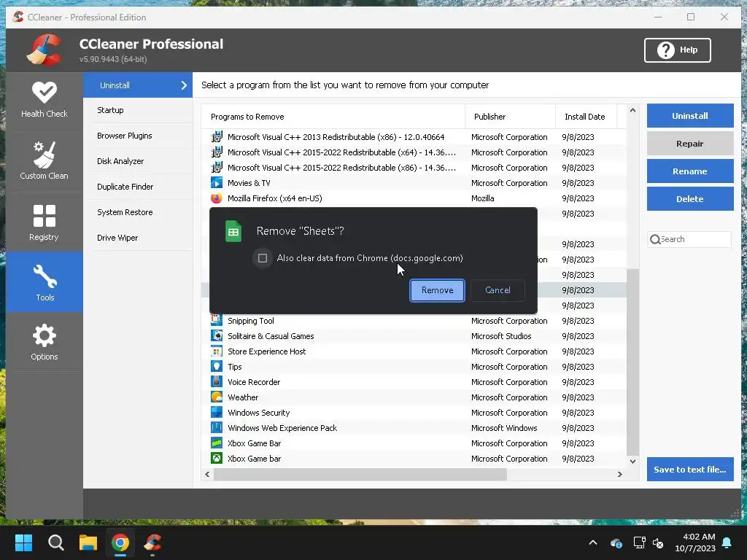Click the Movies & TV icon
The width and height of the screenshot is (747, 560).
pyautogui.click(x=217, y=183)
